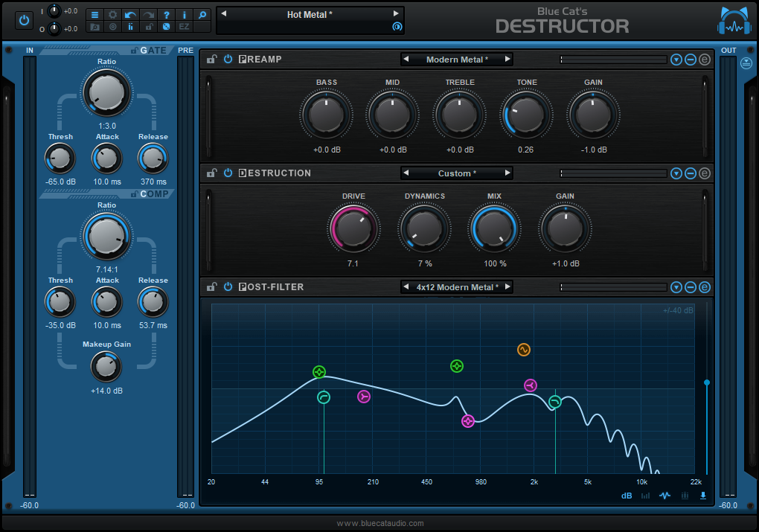This screenshot has height=532, width=759.
Task: Expand the DESTRUCTION down-arrow circle icon
Action: (676, 173)
